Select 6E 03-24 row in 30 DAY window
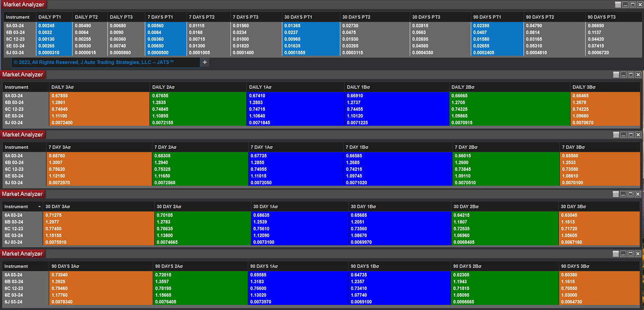Viewport: 644px width, 310px height. 322,235
